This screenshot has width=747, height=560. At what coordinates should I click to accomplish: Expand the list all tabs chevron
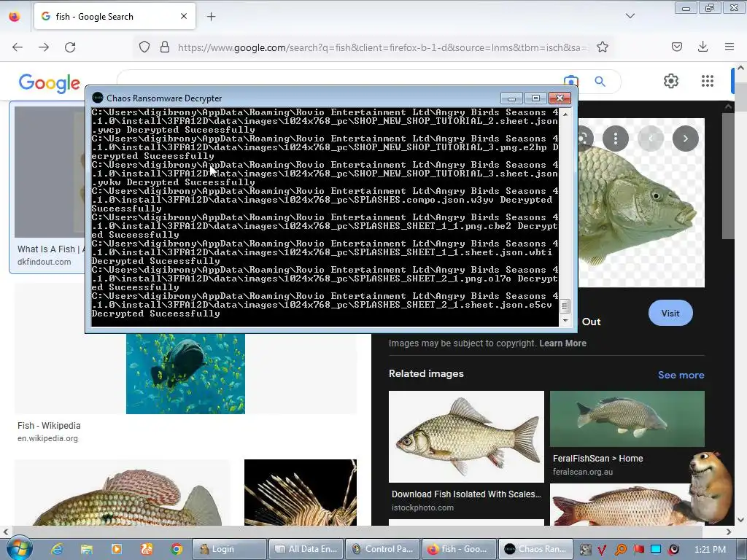coord(630,16)
